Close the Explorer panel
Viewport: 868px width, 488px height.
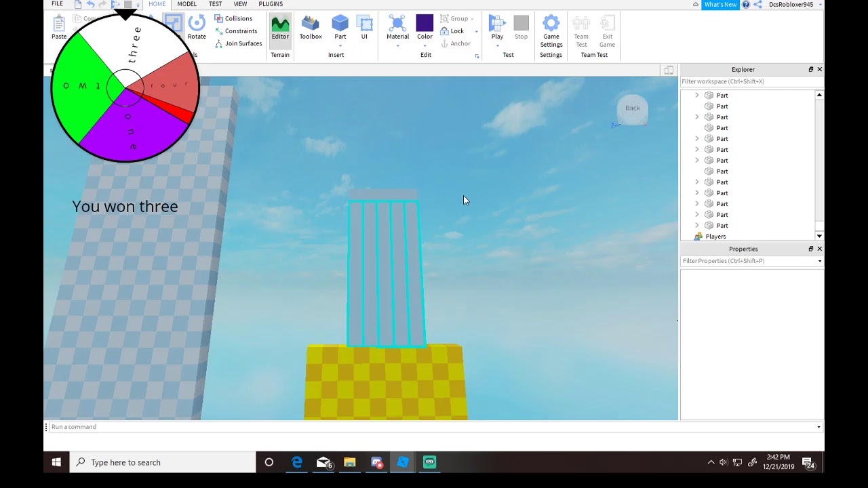(819, 69)
